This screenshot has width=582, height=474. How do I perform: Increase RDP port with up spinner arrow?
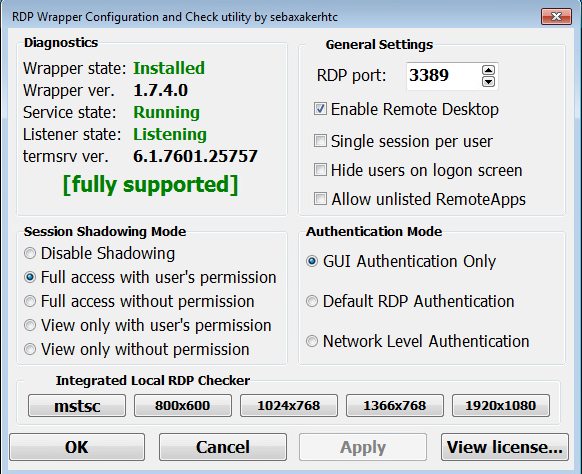coord(488,70)
